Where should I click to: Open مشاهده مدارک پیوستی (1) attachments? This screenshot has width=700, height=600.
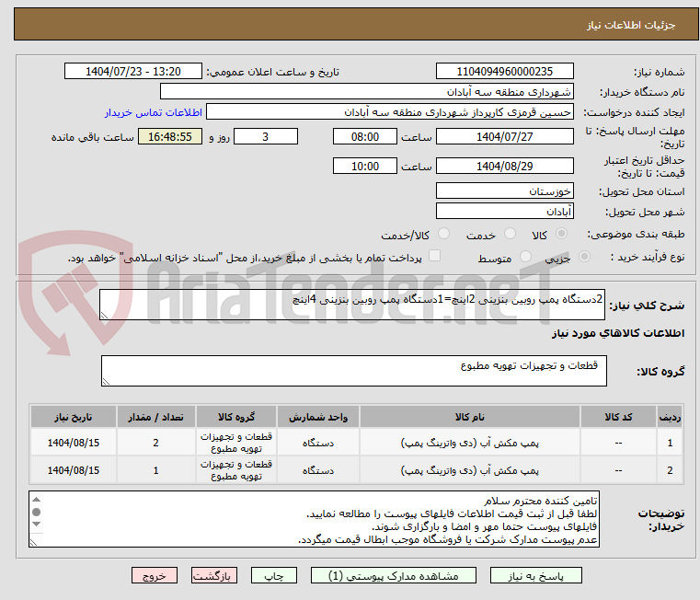pyautogui.click(x=394, y=575)
